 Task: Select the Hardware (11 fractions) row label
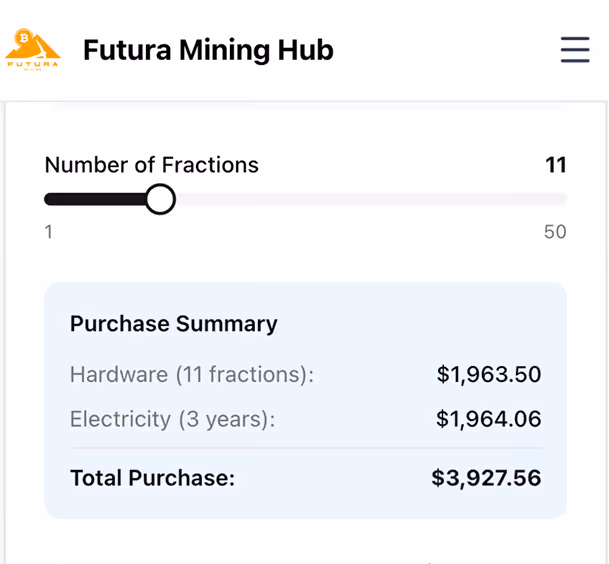(192, 375)
